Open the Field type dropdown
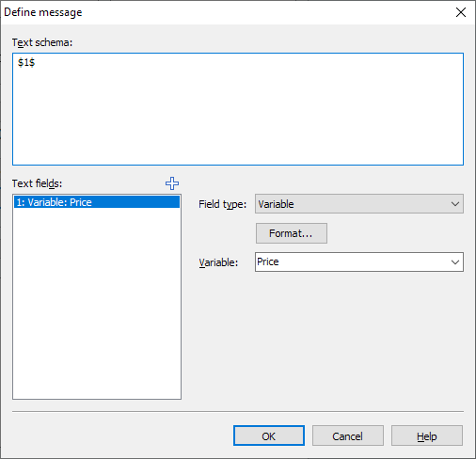 pyautogui.click(x=359, y=204)
